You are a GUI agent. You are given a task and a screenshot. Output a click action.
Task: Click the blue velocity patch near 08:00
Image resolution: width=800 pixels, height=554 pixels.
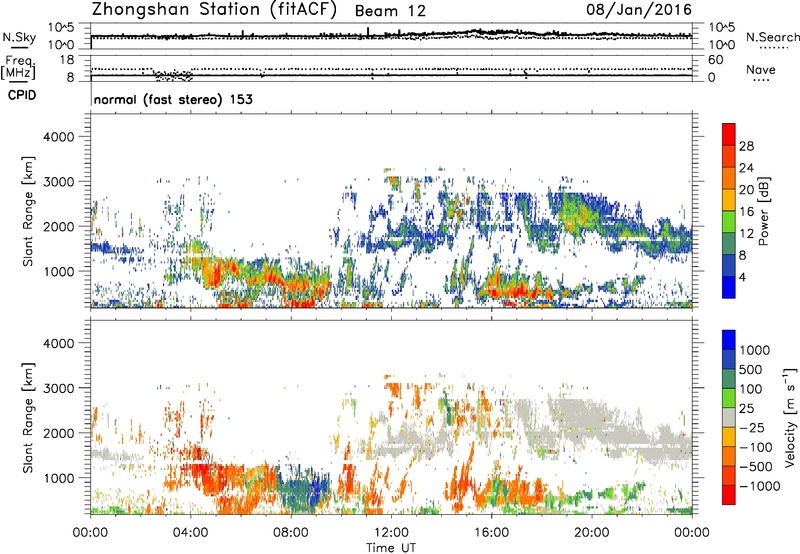302,490
